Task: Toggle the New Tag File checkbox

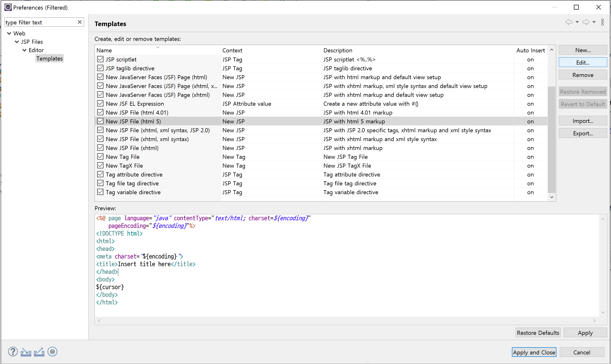Action: tap(100, 156)
